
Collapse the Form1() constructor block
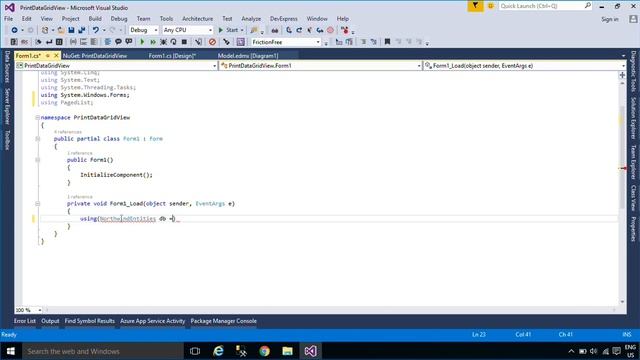[37, 160]
